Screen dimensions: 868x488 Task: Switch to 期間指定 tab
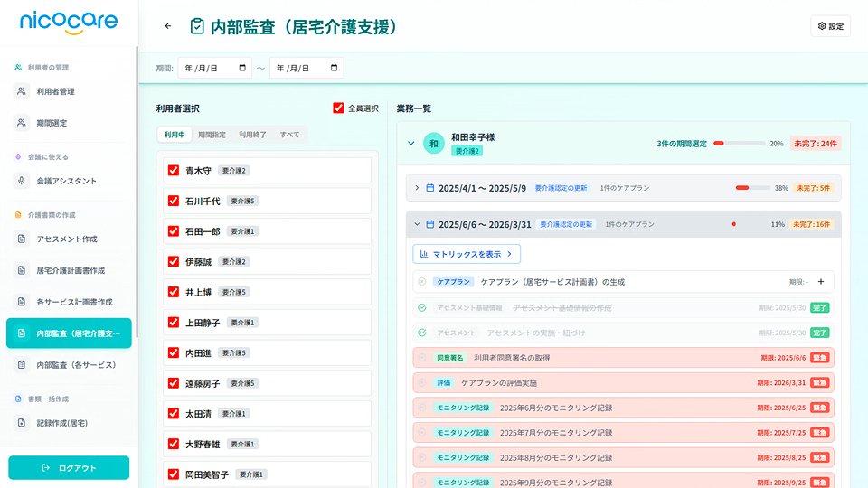pos(212,135)
